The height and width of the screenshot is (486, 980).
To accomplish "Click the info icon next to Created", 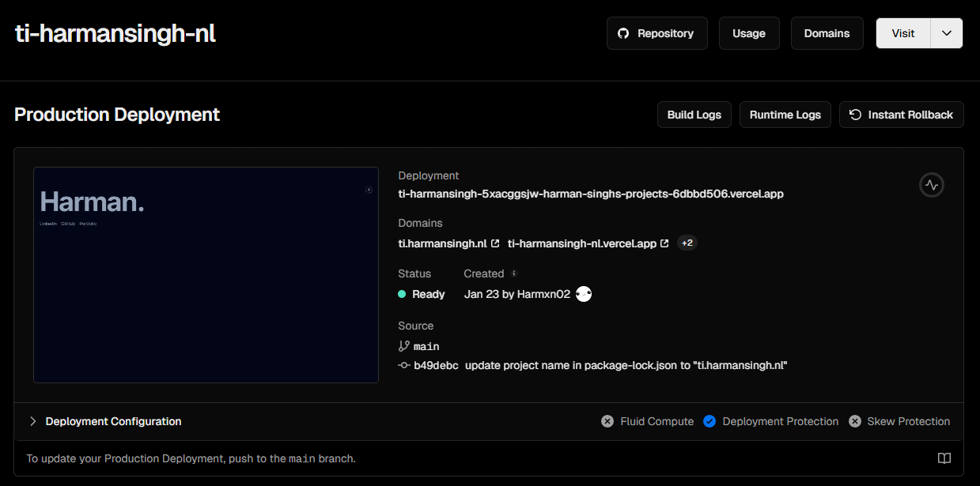I will tap(513, 273).
